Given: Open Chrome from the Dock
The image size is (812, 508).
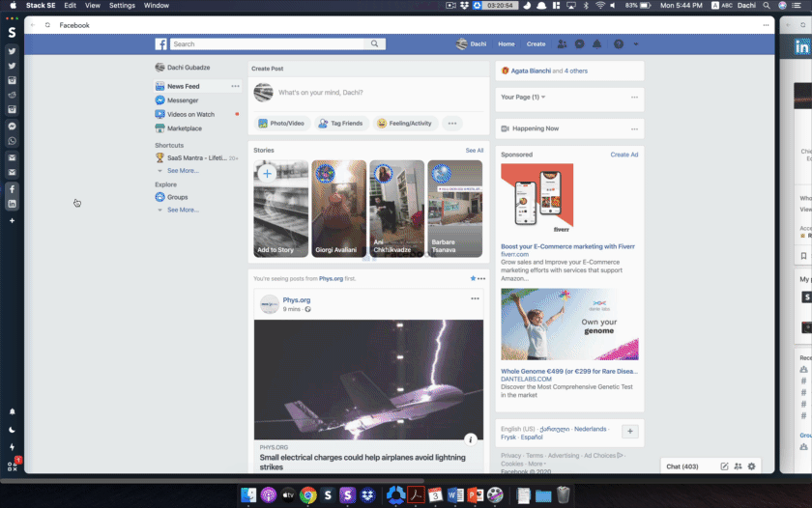Looking at the screenshot, I should [x=308, y=495].
